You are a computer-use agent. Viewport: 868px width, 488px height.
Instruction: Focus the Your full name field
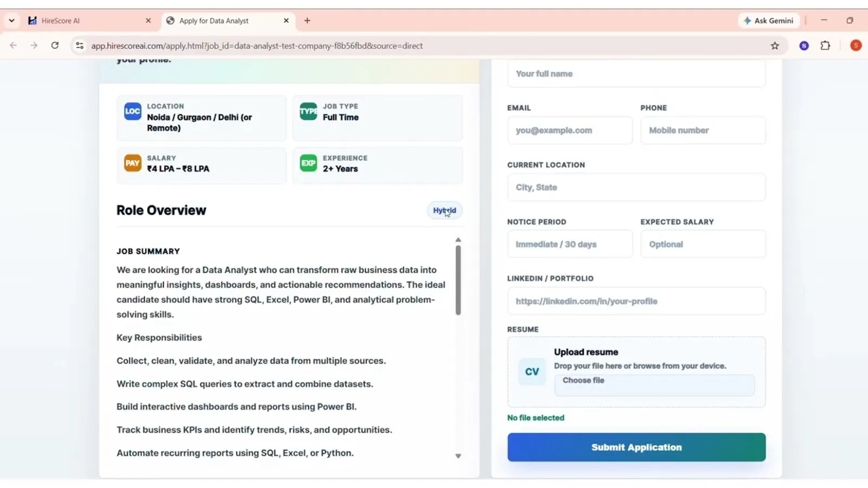click(636, 74)
